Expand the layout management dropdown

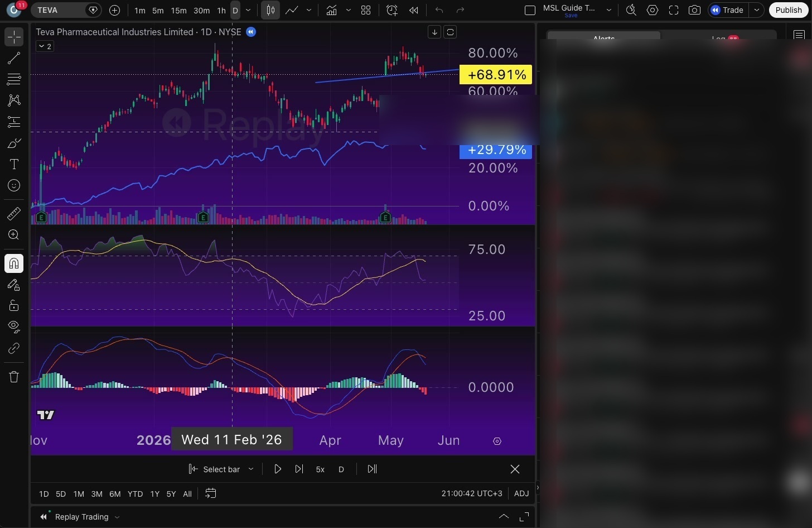(x=608, y=10)
